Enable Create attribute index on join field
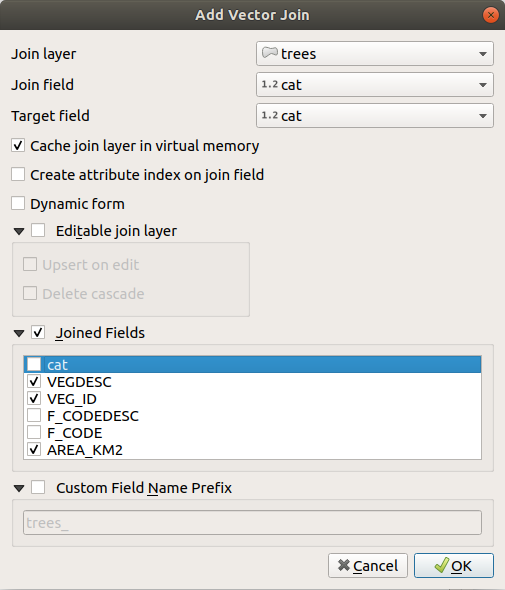The width and height of the screenshot is (505, 590). click(x=18, y=175)
